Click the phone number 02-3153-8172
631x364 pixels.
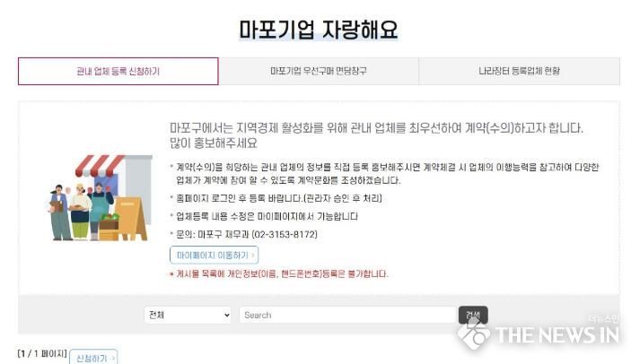click(285, 234)
